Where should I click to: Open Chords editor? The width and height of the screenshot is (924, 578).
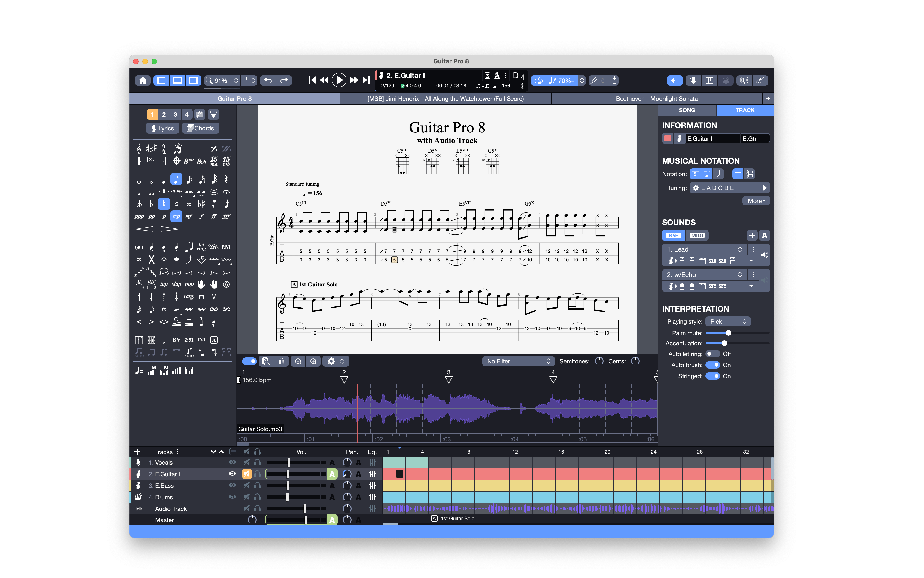pos(201,129)
